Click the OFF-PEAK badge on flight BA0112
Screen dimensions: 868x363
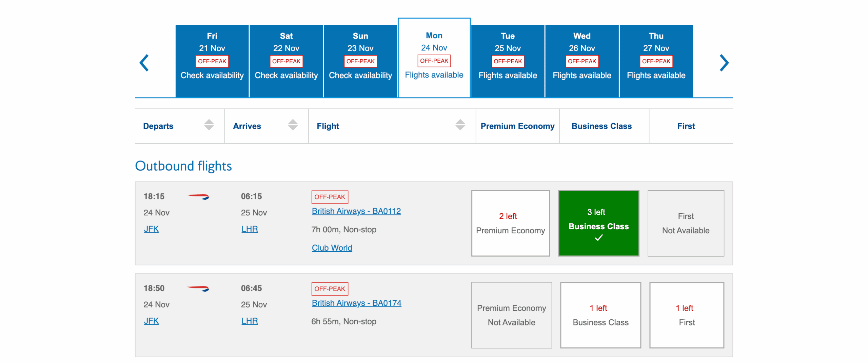[x=330, y=197]
